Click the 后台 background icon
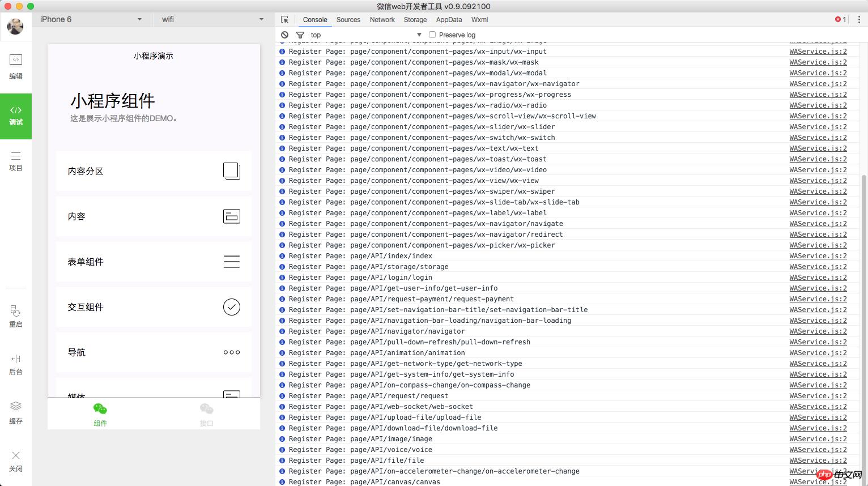Image resolution: width=868 pixels, height=486 pixels. 16,364
